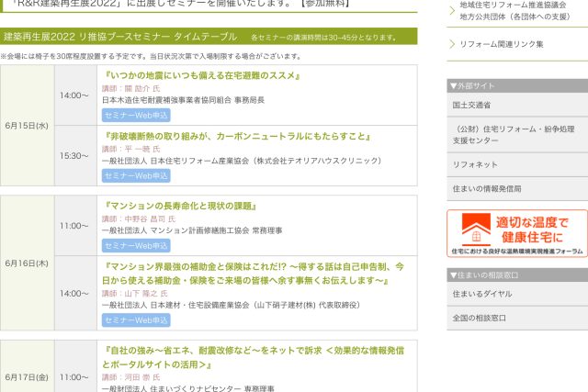Select title マンション界最強の補助金と保険はこれだ!?
The image size is (588, 392).
(x=254, y=274)
